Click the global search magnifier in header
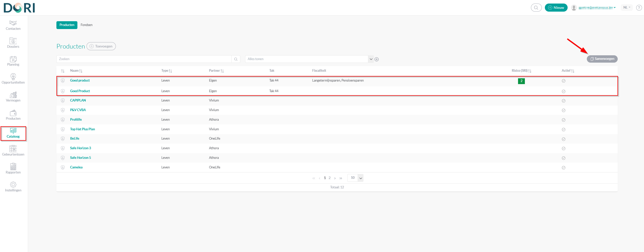 pyautogui.click(x=536, y=8)
